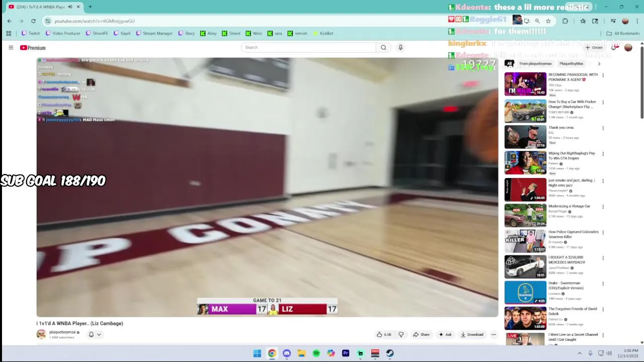Open the All Bookmarks folder
This screenshot has height=362, width=644.
click(x=623, y=34)
